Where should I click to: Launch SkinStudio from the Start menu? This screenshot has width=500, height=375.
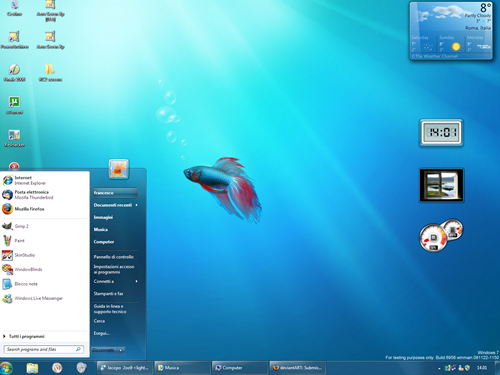[x=19, y=255]
